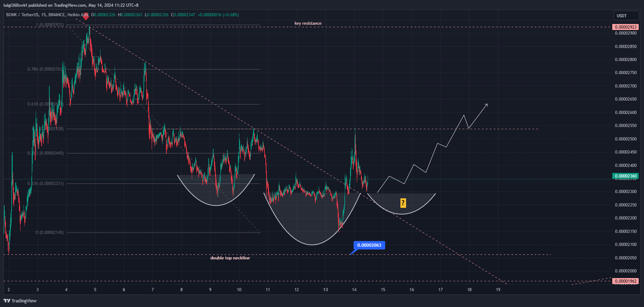Image resolution: width=644 pixels, height=307 pixels.
Task: Click date label 9 on time axis
Action: [x=210, y=290]
